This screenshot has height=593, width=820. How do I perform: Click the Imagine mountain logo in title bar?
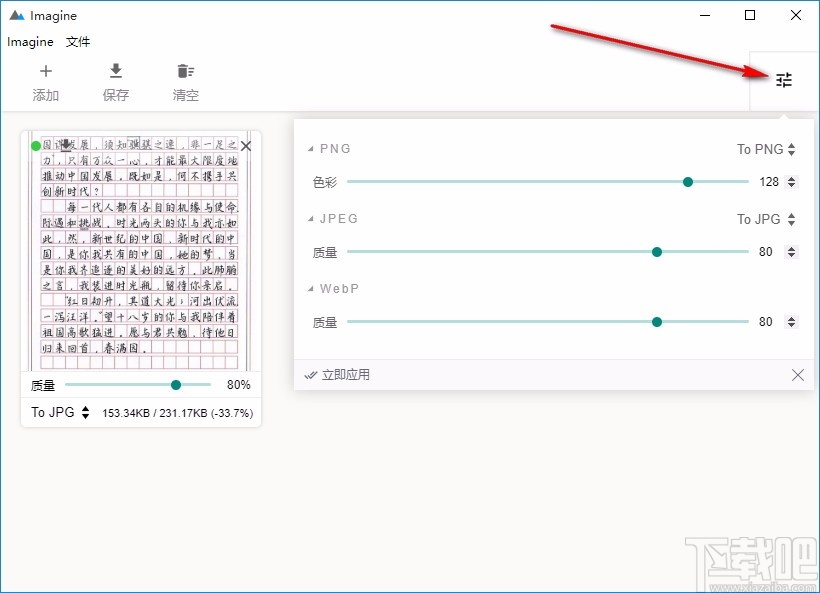17,15
